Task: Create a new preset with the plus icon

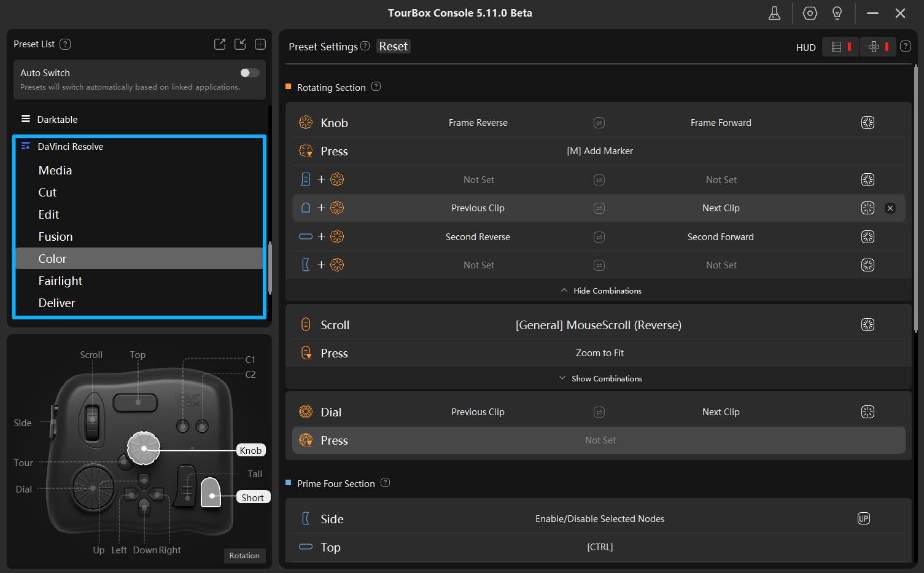Action: coord(260,44)
